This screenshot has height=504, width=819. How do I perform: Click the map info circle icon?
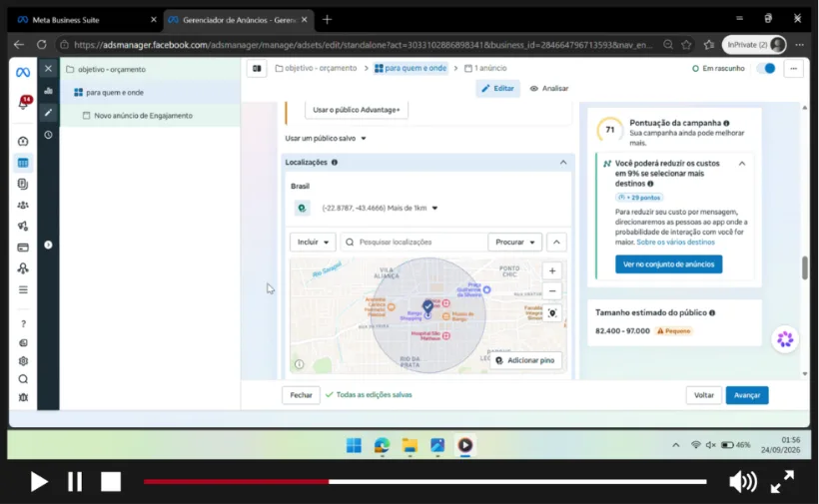(300, 364)
